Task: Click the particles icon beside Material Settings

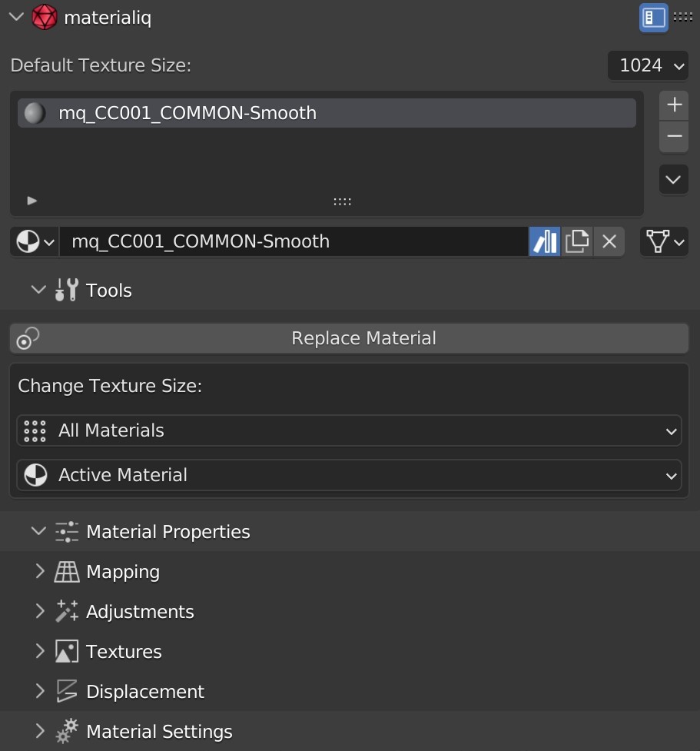Action: (x=66, y=731)
